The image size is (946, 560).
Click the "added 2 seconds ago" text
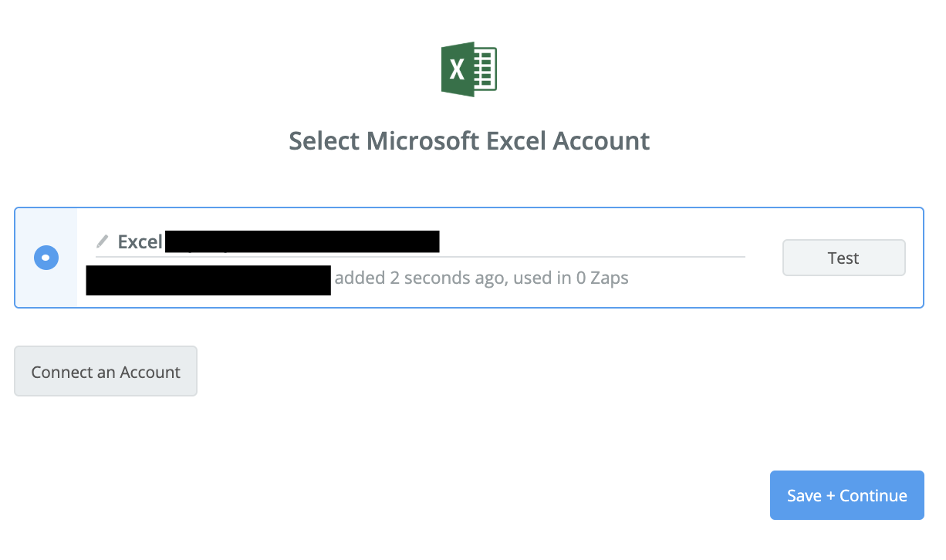point(418,278)
